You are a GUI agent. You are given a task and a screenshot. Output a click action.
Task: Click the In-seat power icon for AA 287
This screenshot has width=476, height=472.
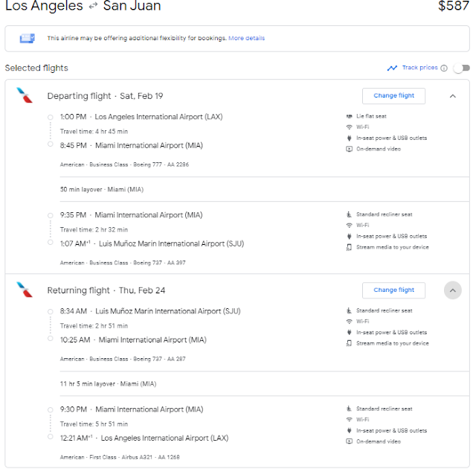click(x=349, y=333)
